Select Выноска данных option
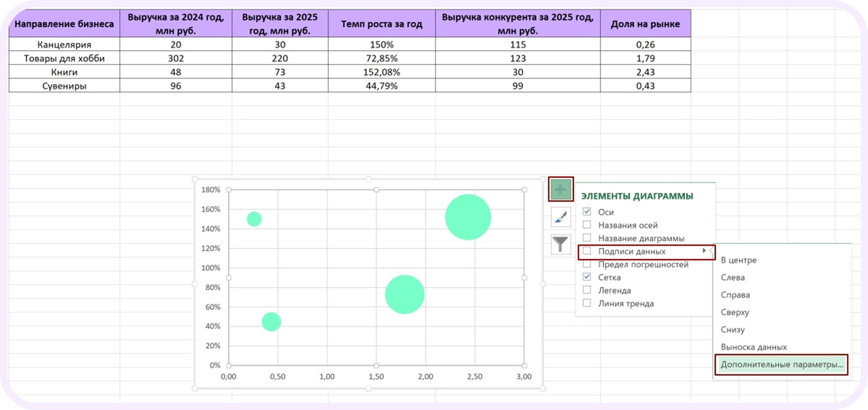Screen dimensions: 868x410 point(754,347)
